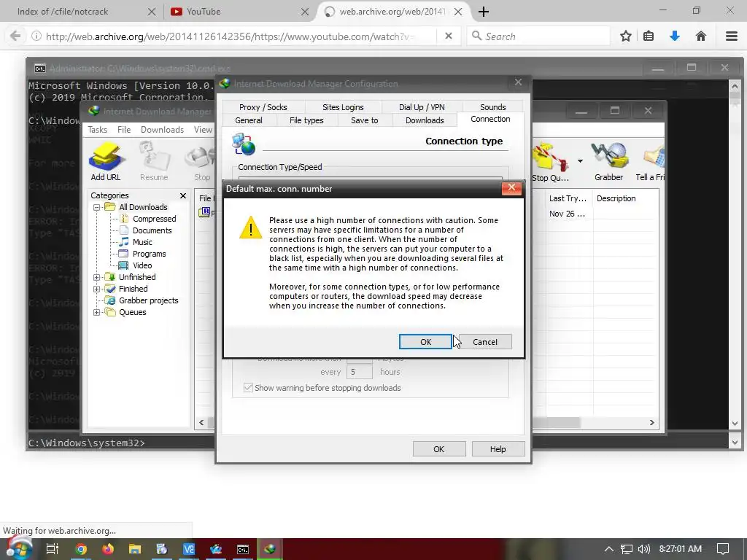Switch to the General tab
Viewport: 747px width, 560px height.
pos(249,120)
